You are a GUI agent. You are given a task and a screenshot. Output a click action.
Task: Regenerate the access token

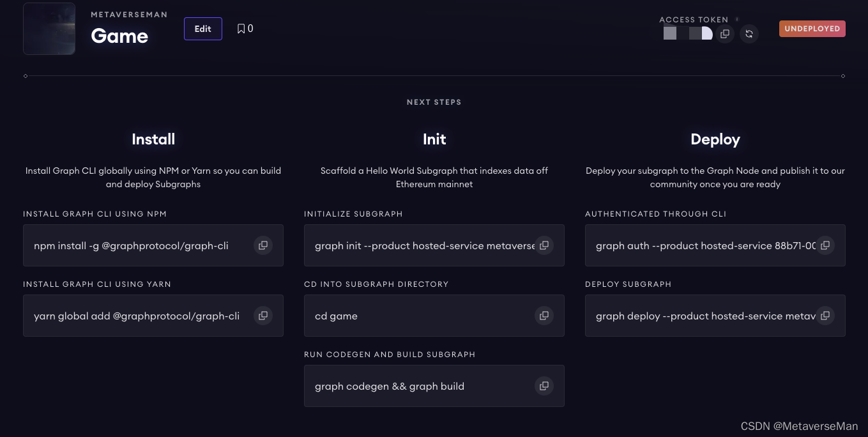[x=749, y=34]
